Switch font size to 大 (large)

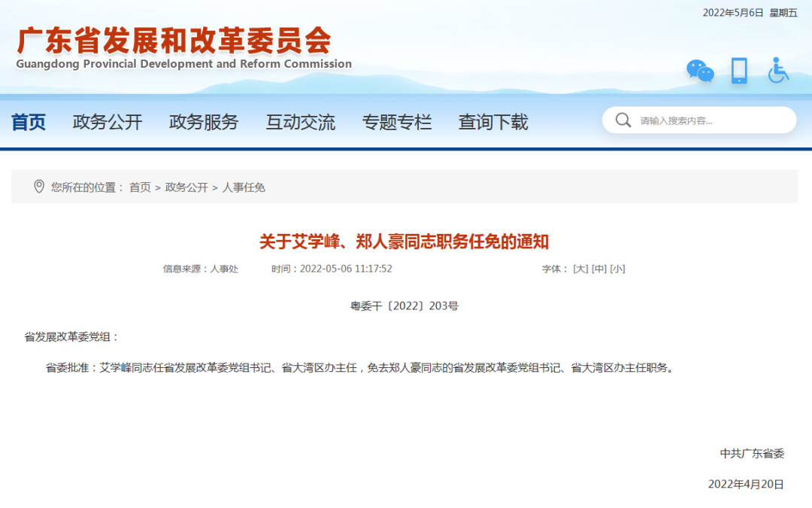coord(580,269)
